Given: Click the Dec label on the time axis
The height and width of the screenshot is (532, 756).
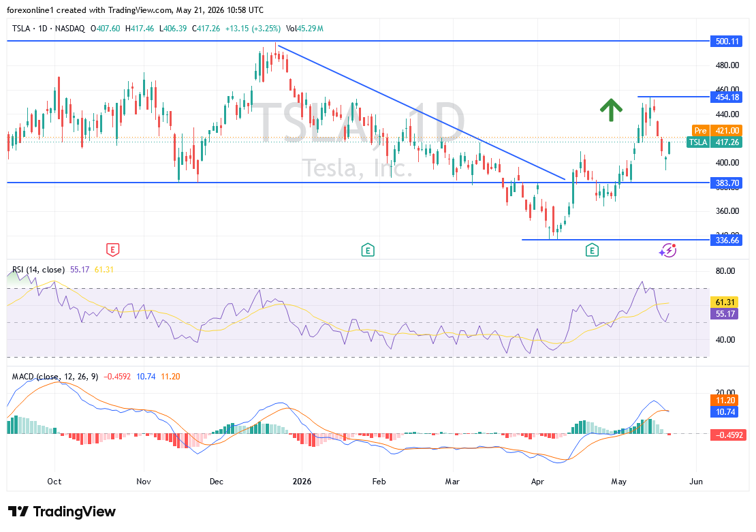Looking at the screenshot, I should click(217, 482).
